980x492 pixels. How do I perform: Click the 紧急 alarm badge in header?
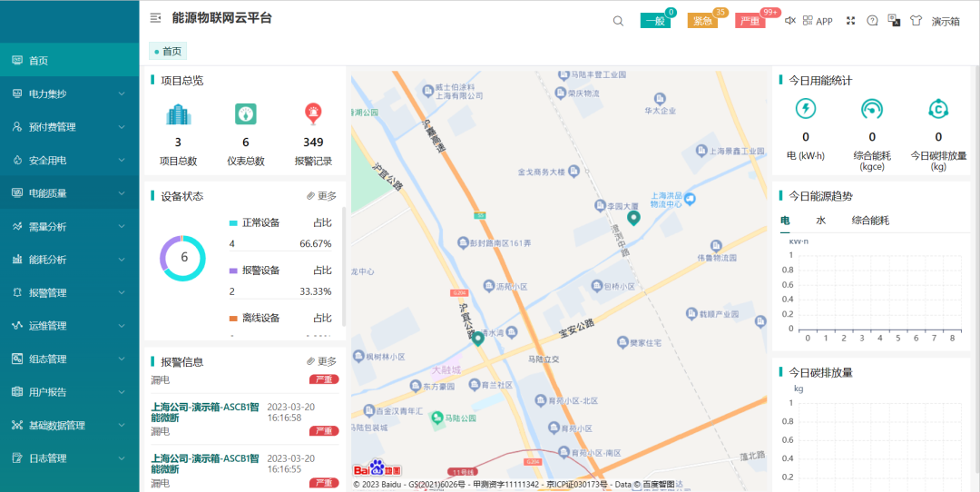coord(702,21)
